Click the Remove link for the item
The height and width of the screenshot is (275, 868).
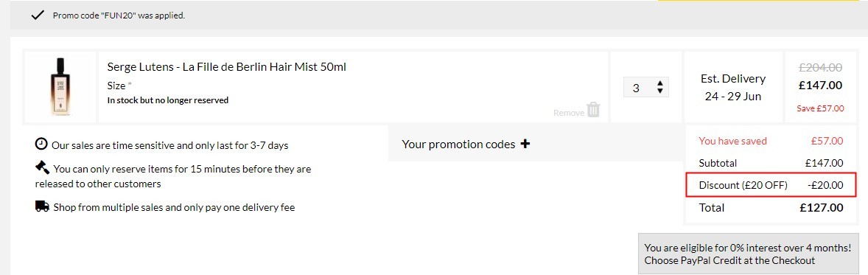click(x=569, y=113)
